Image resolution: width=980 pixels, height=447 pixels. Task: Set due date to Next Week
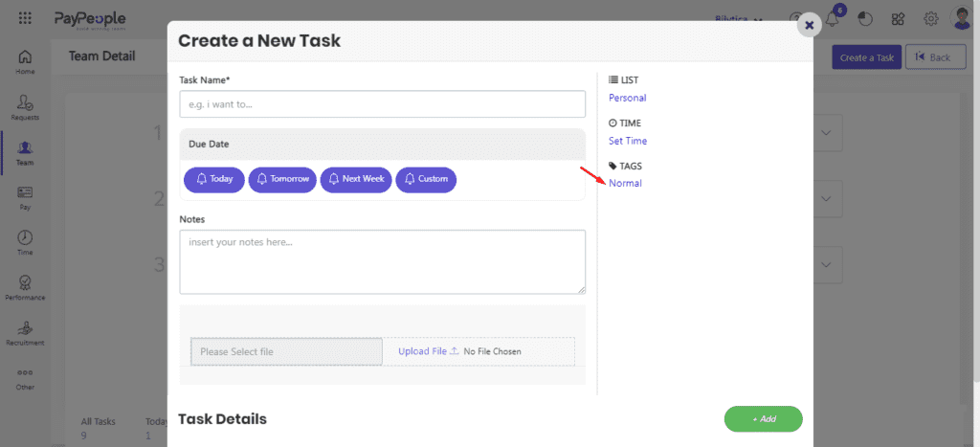[356, 179]
